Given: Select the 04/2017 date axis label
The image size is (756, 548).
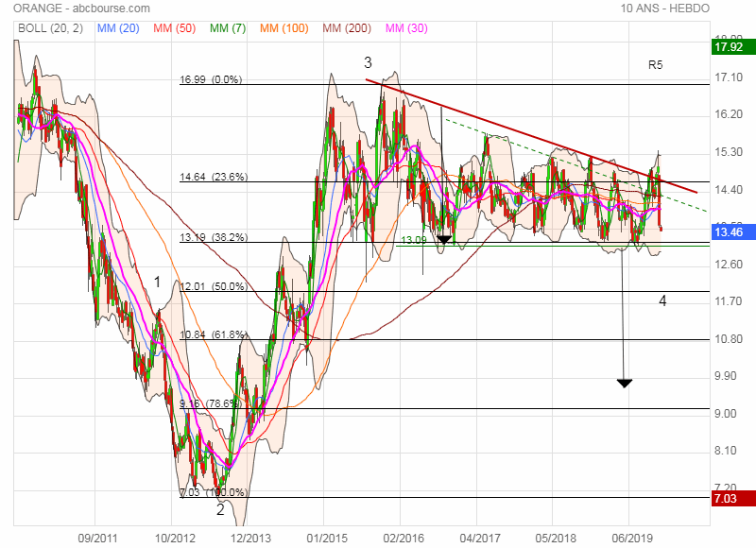Looking at the screenshot, I should click(x=480, y=538).
